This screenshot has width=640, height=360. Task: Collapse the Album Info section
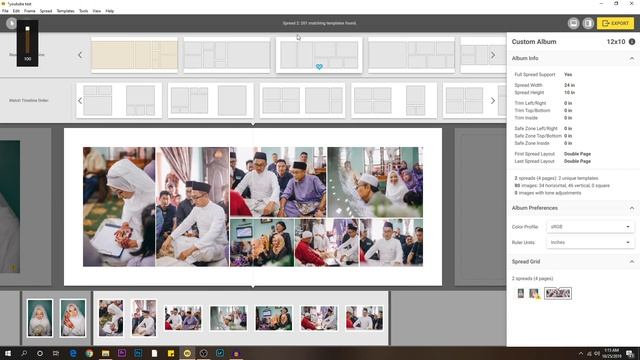tap(632, 58)
